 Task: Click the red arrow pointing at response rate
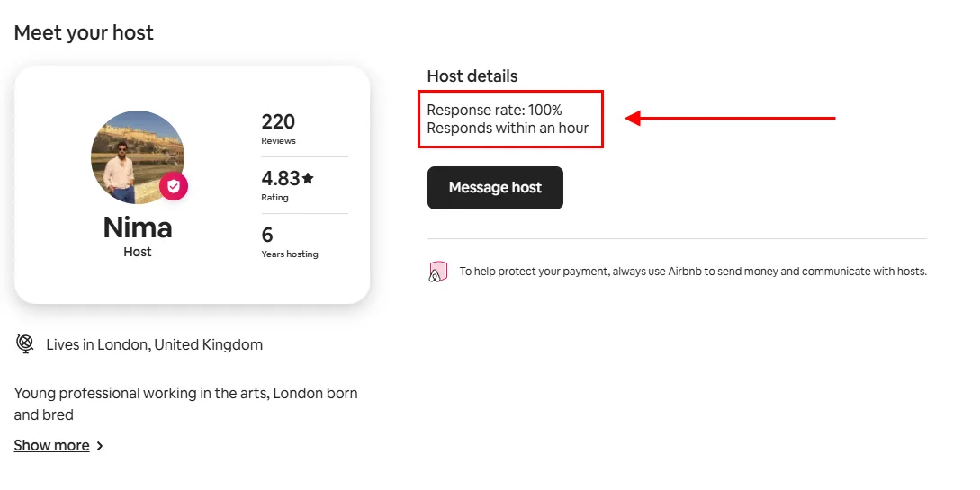(x=730, y=118)
